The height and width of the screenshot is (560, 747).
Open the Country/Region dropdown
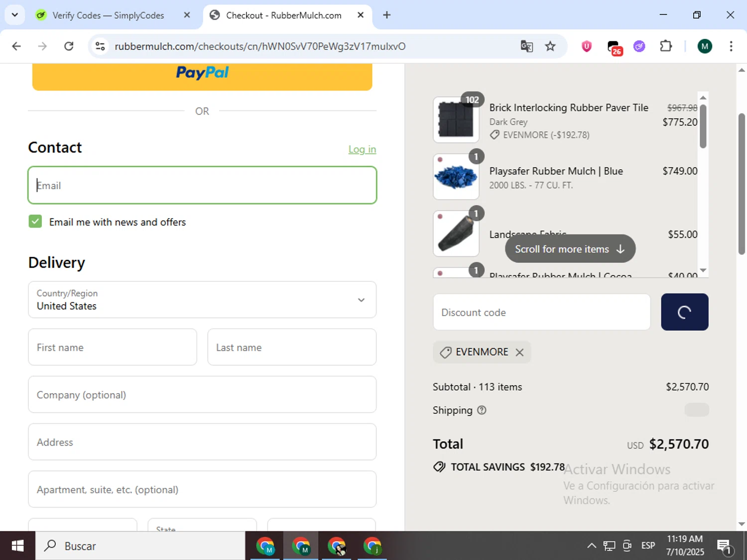click(202, 300)
